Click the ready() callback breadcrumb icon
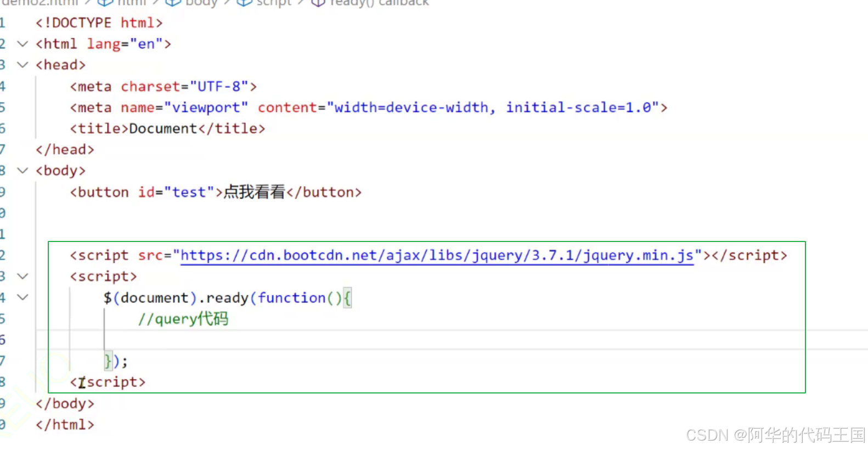 point(318,3)
